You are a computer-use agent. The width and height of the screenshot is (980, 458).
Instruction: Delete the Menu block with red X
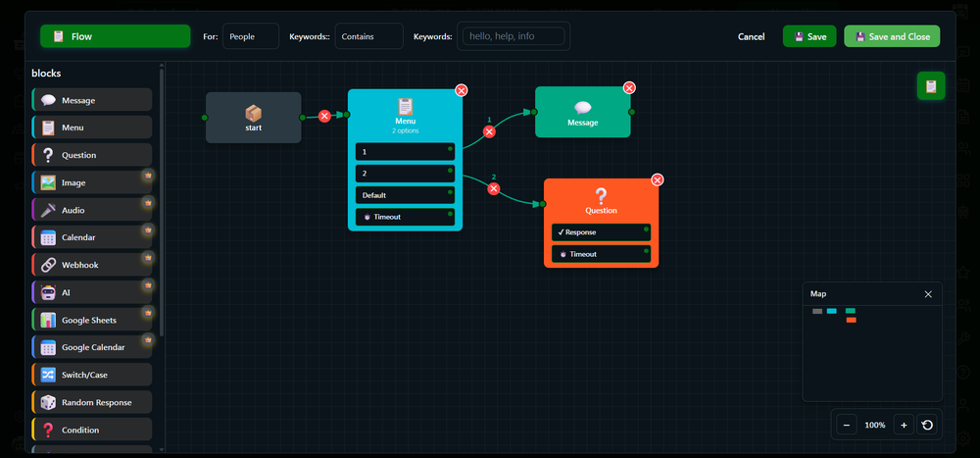click(462, 90)
